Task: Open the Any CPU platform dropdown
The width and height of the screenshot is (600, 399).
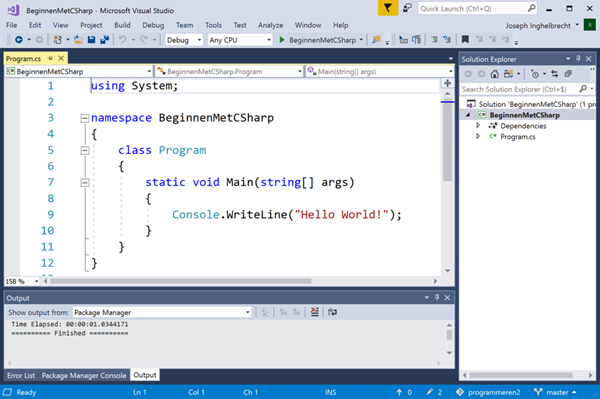Action: (x=240, y=40)
